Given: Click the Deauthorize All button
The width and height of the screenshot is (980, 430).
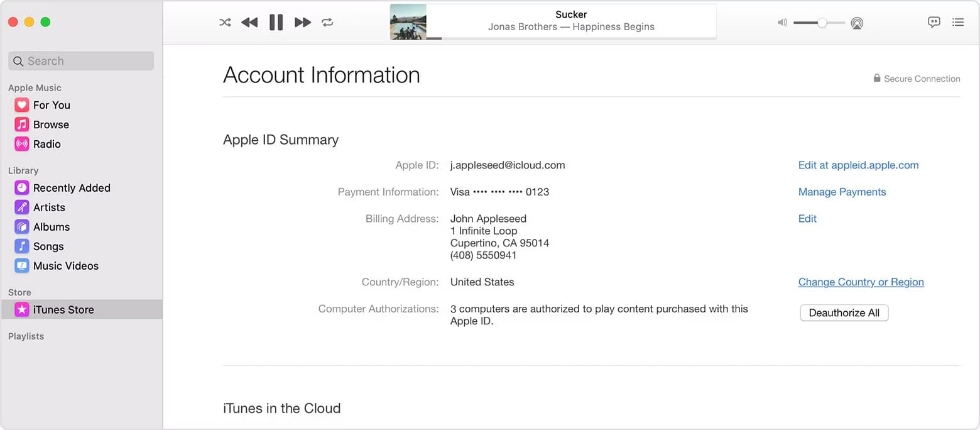Looking at the screenshot, I should click(844, 313).
